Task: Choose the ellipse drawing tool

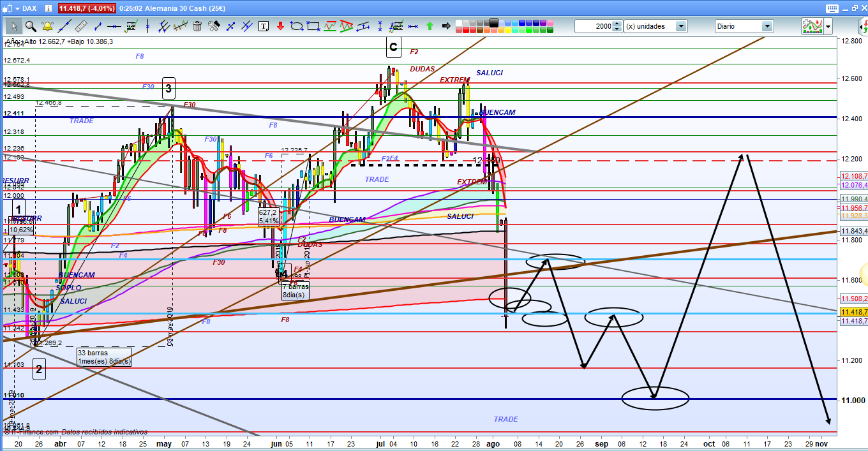Action: point(297,26)
